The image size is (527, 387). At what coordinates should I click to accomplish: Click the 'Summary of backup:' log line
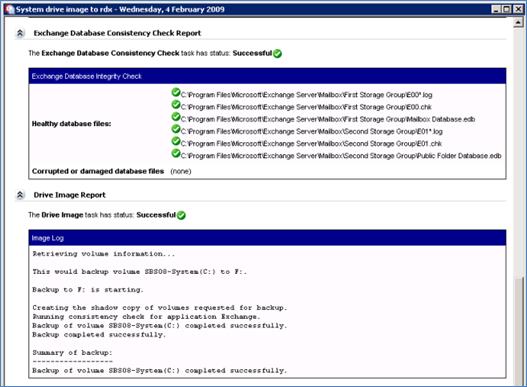tap(72, 352)
